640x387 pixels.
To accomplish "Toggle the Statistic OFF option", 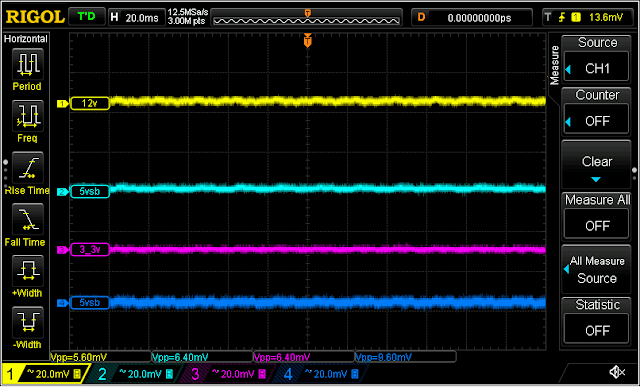I will point(596,330).
